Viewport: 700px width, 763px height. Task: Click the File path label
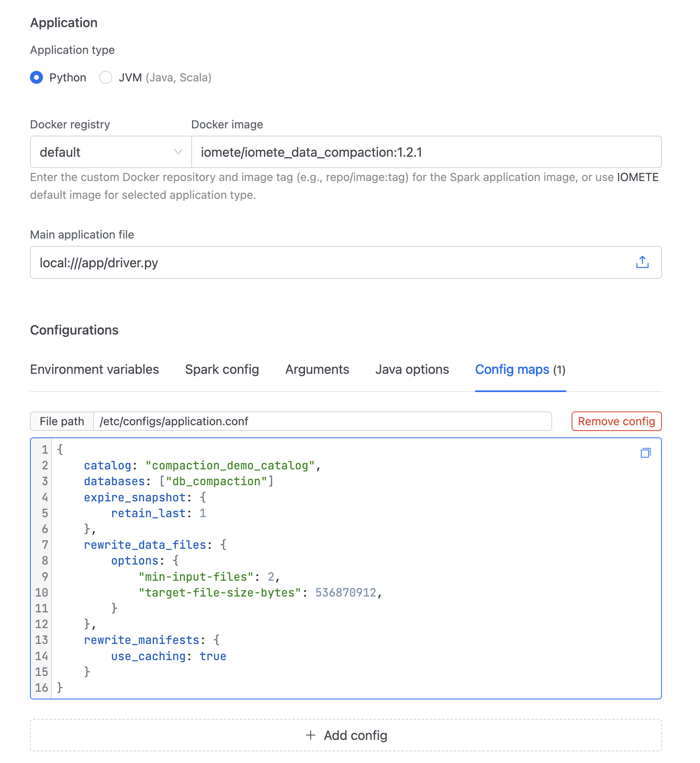[62, 421]
